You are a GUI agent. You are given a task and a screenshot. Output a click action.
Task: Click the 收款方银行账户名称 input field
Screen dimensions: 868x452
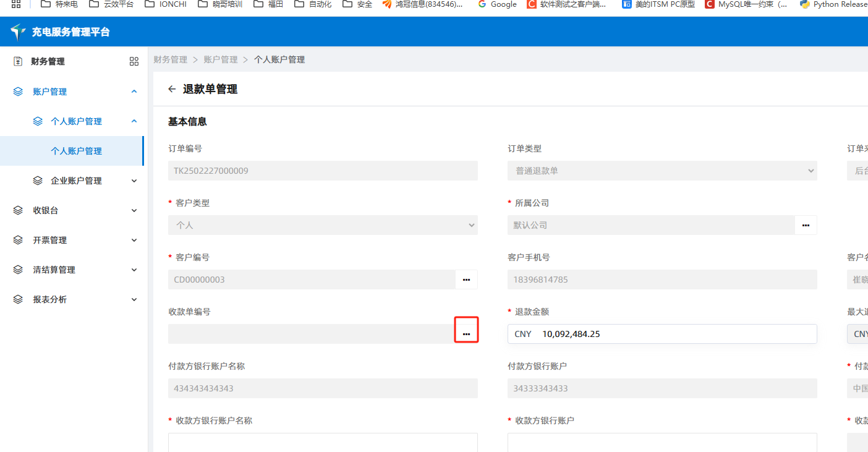[x=323, y=442]
